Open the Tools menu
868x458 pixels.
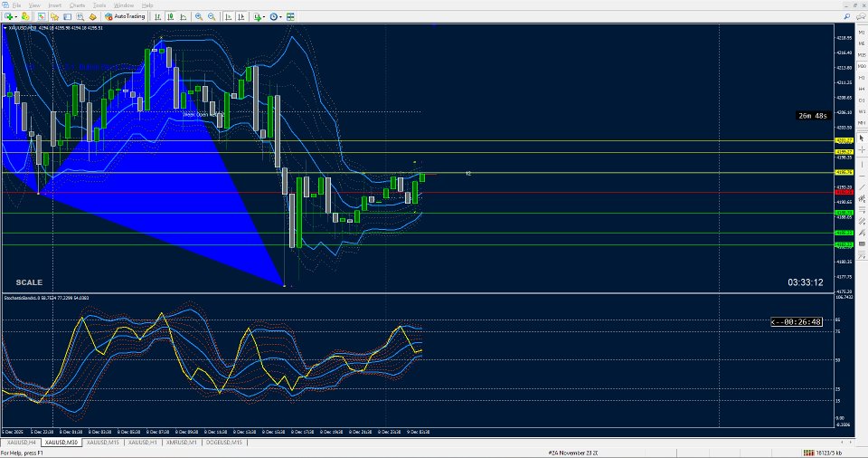point(99,5)
